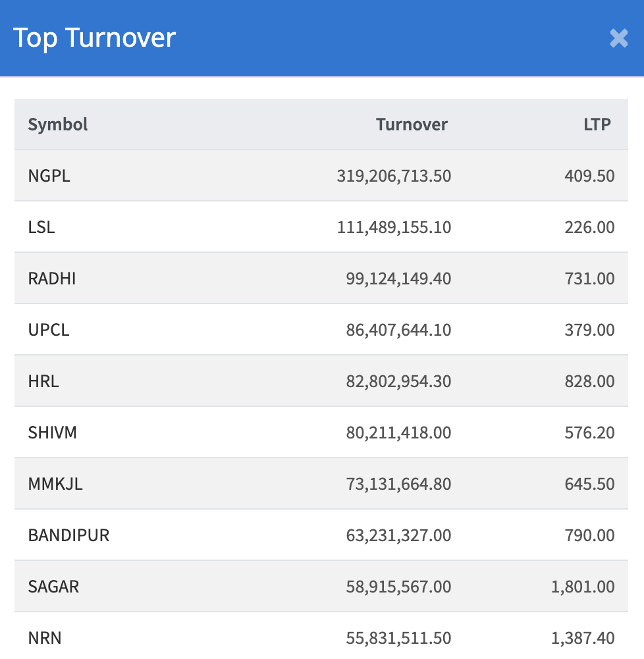Open the NGPL symbol
644x659 pixels.
click(49, 176)
